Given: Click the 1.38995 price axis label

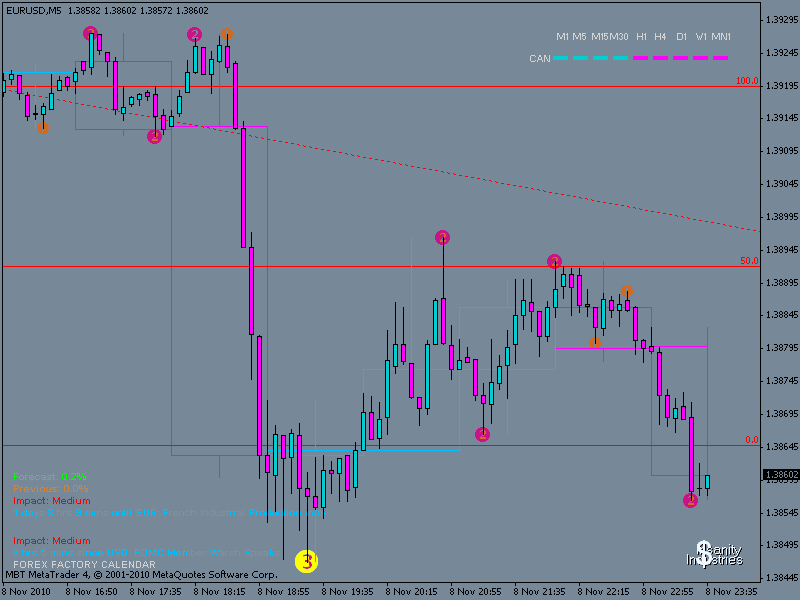Looking at the screenshot, I should [x=782, y=217].
